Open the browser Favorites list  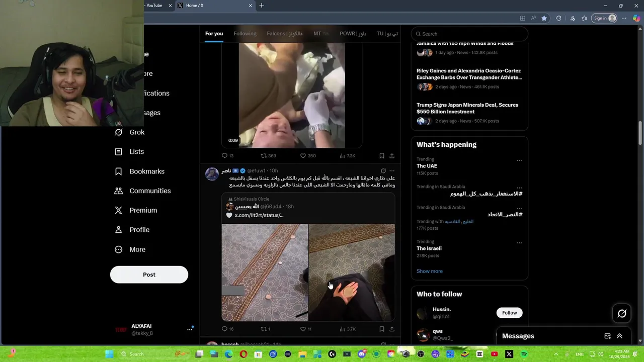pos(584,18)
